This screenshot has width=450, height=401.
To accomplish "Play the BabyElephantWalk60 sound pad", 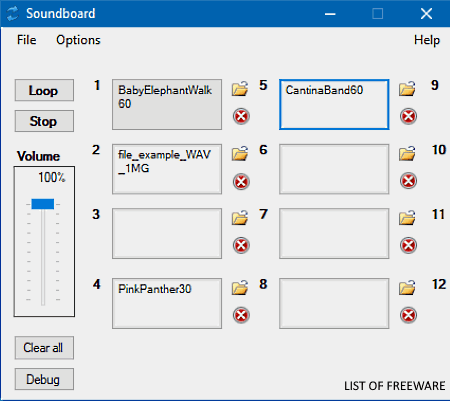I will coord(167,104).
